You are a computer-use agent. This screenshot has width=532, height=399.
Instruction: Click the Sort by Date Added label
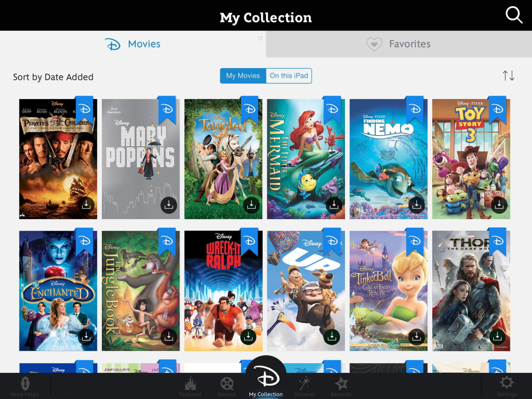[53, 76]
